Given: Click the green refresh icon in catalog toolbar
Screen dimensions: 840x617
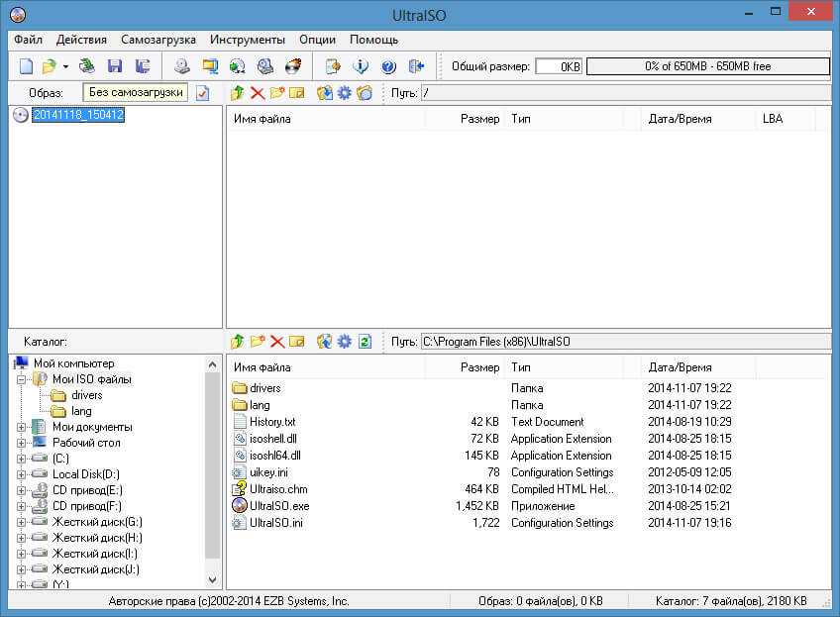Looking at the screenshot, I should click(x=365, y=342).
